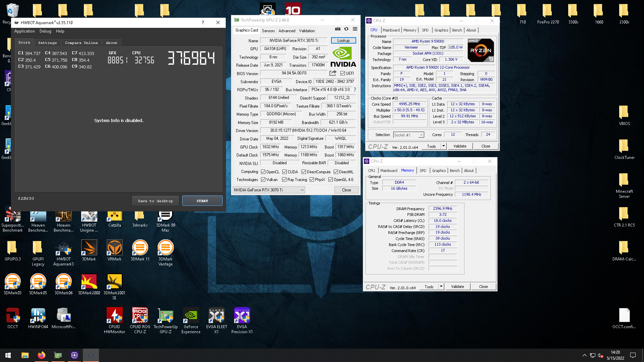The width and height of the screenshot is (644, 362).
Task: Open the TechPowerUp GPU-Z desktop shortcut
Action: coord(165,320)
